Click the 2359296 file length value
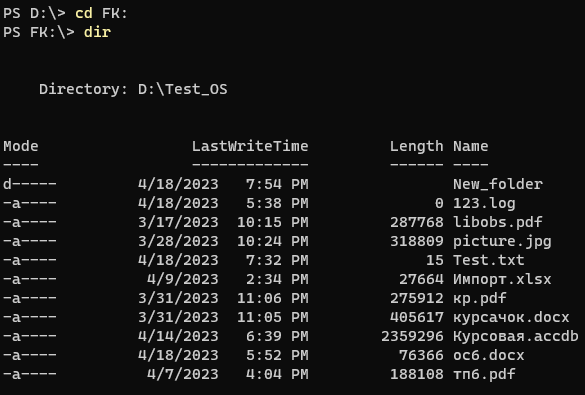 [x=412, y=336]
